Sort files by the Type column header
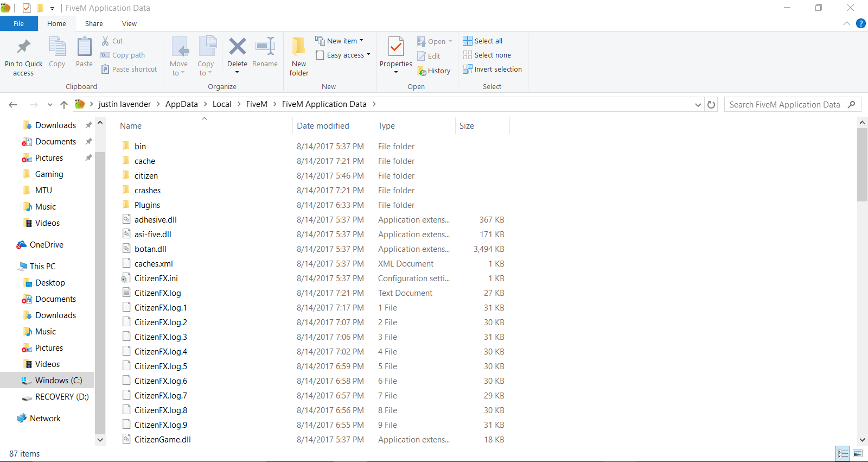The width and height of the screenshot is (868, 462). tap(386, 126)
